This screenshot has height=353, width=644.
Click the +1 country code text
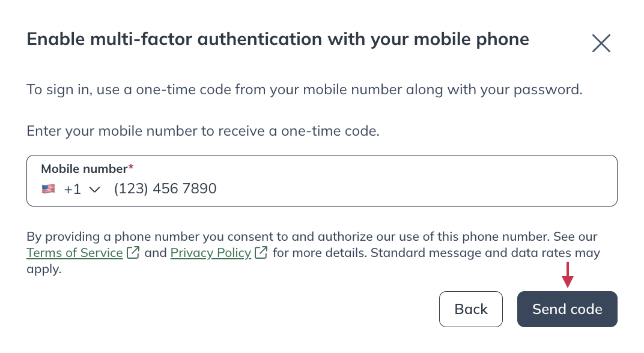(x=72, y=189)
